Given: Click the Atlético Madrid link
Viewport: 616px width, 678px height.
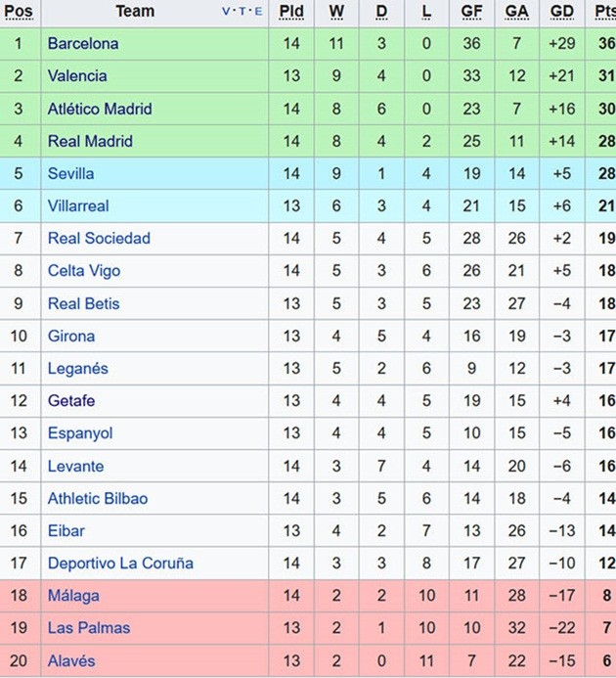Looking at the screenshot, I should (x=100, y=109).
